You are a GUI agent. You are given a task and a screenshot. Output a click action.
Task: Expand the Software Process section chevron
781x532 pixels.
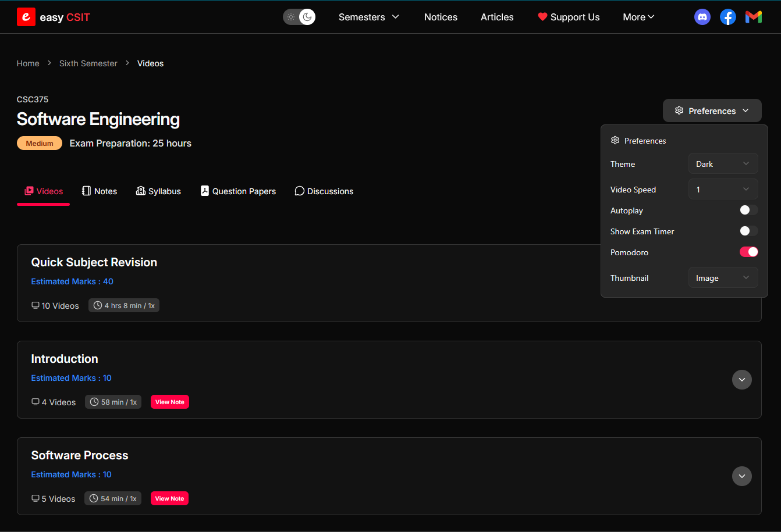click(x=741, y=476)
